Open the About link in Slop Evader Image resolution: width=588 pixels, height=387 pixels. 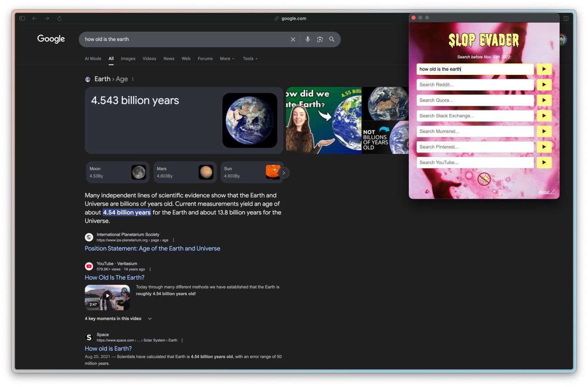pos(546,192)
